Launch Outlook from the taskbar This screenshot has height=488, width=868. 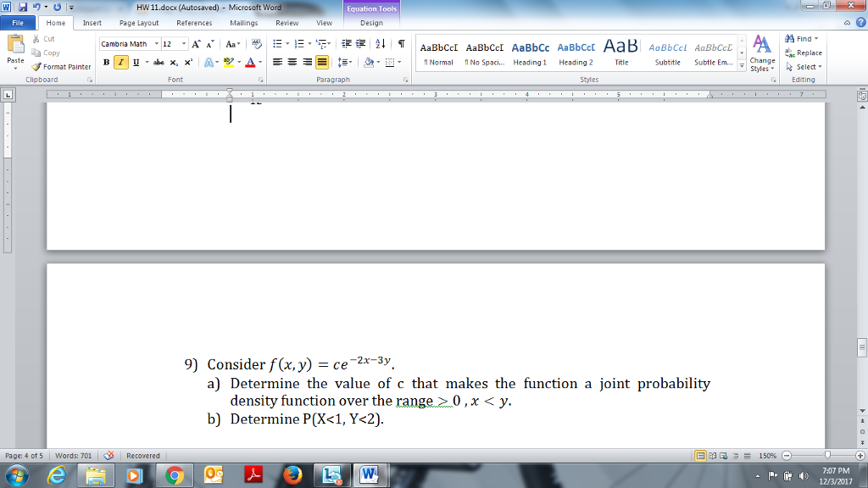click(x=214, y=475)
